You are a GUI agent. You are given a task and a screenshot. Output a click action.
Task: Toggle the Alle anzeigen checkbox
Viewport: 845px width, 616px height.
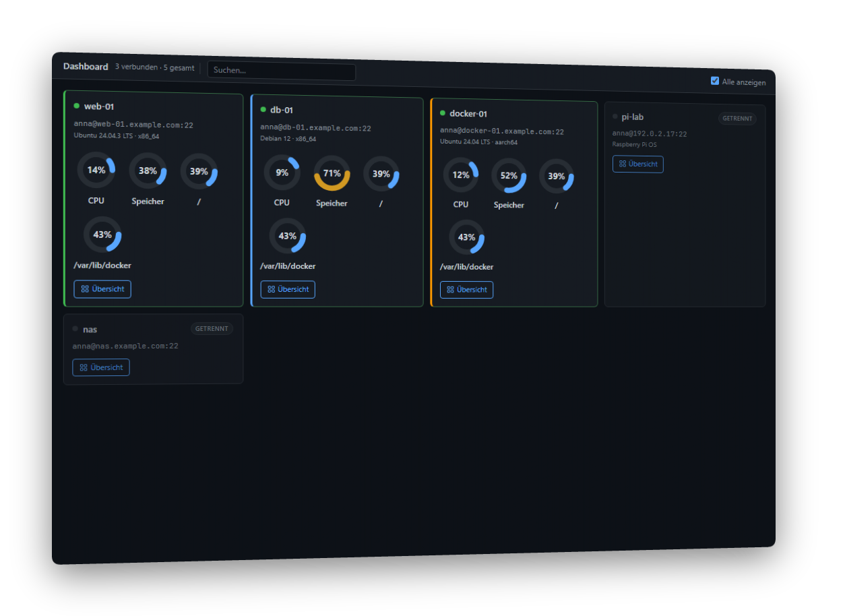[715, 81]
